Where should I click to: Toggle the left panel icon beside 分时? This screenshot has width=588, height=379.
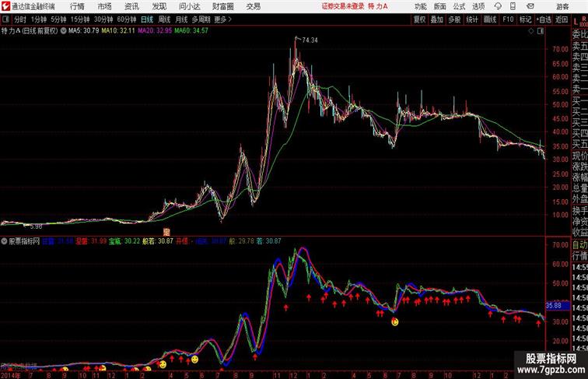click(5, 19)
